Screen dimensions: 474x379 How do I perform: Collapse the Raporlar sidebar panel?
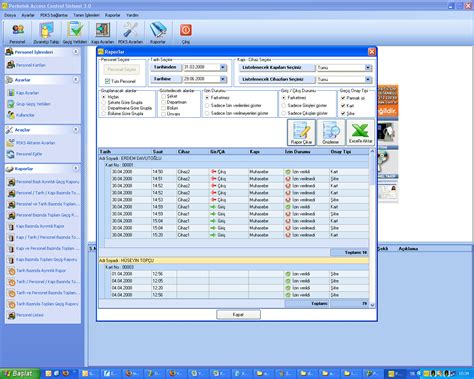click(x=76, y=168)
